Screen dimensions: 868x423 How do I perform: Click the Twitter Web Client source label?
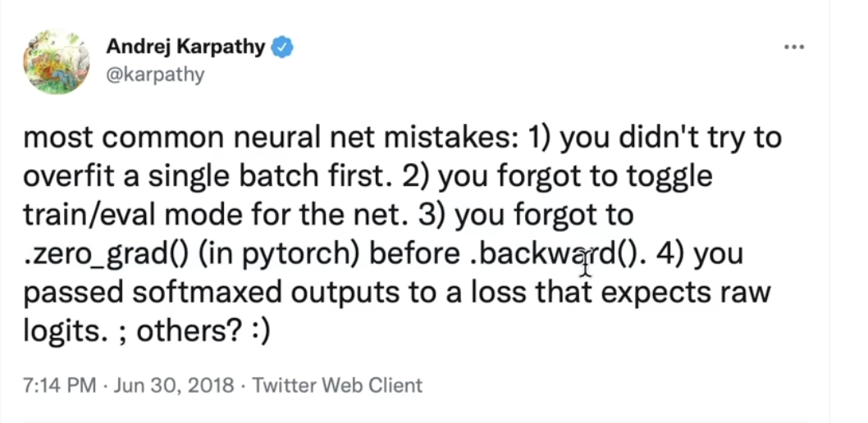point(337,384)
